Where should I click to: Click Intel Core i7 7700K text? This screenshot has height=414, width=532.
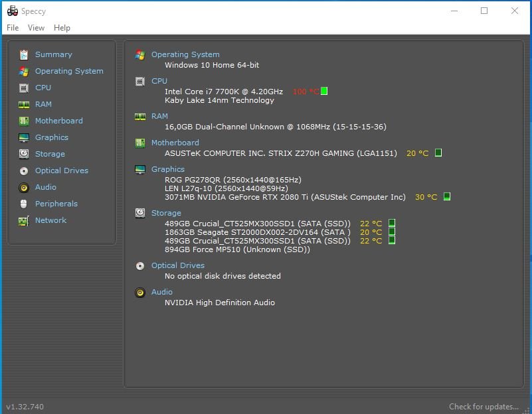pos(224,92)
